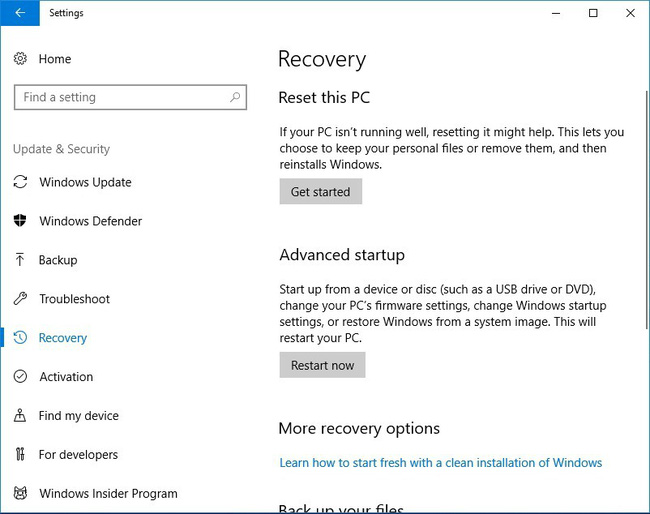Open Windows Insider Program page
The width and height of the screenshot is (650, 514).
click(108, 494)
